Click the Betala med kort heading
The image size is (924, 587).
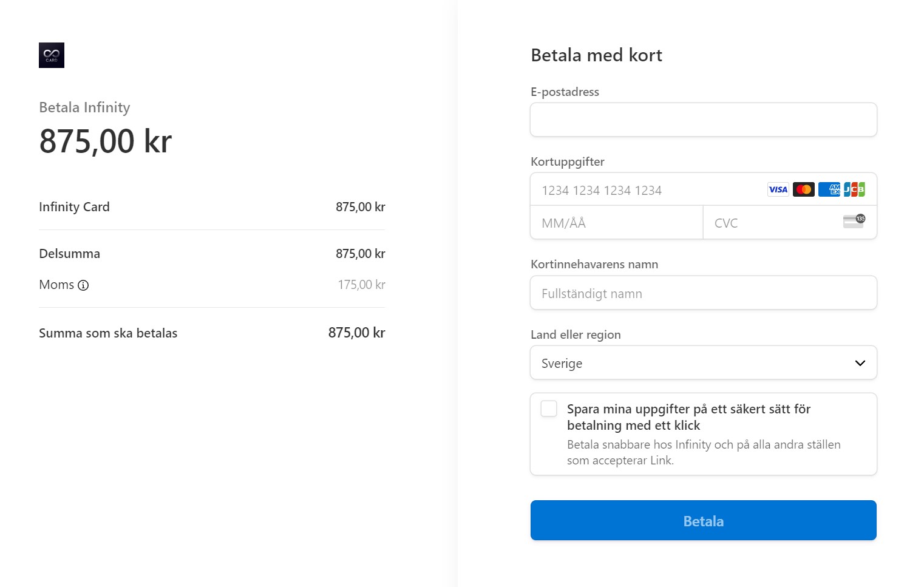[596, 55]
